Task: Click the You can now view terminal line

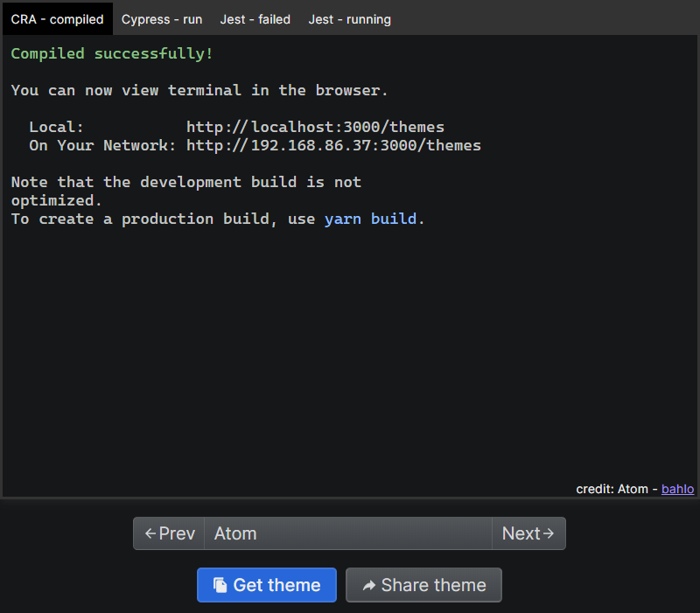Action: (199, 90)
